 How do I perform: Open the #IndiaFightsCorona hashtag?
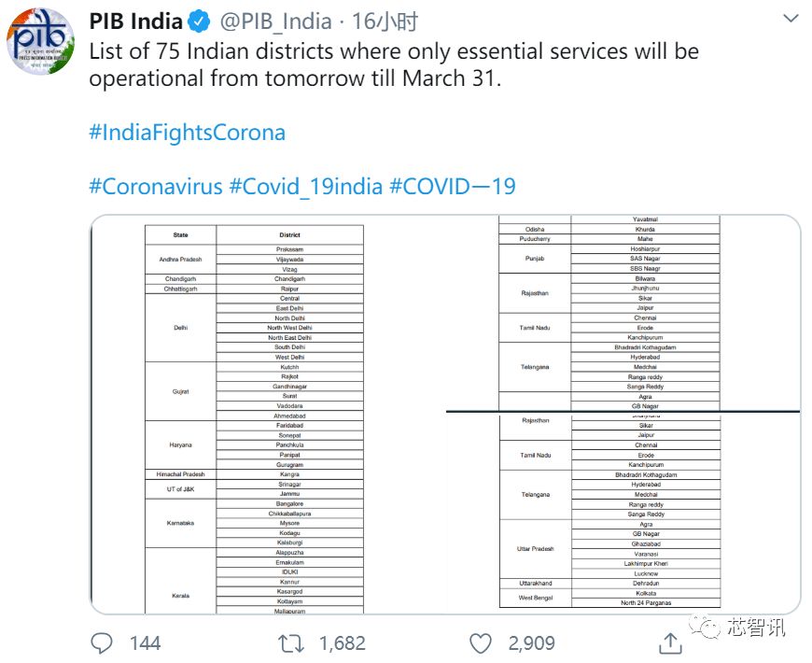click(x=187, y=132)
